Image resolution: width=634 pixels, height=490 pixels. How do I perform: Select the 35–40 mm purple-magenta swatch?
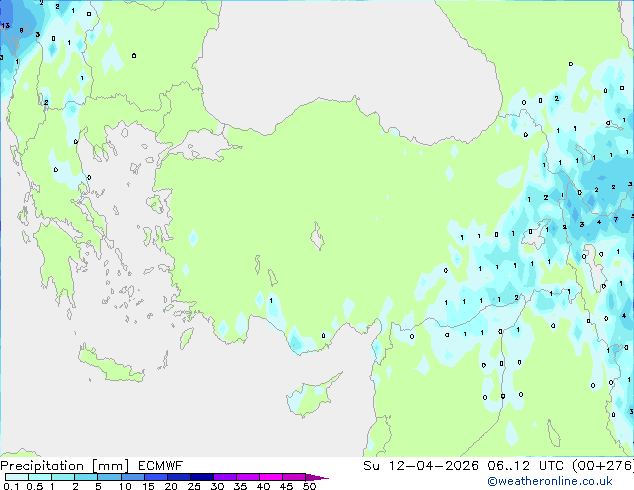[x=247, y=477]
